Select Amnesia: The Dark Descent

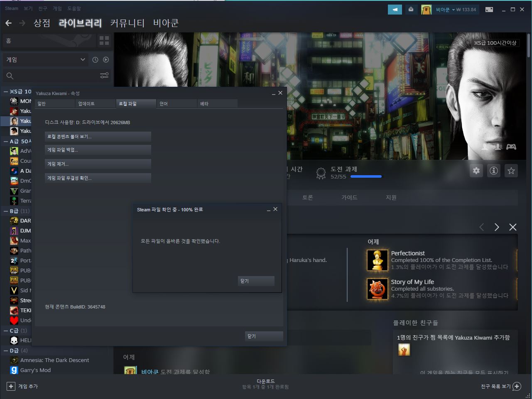(x=54, y=360)
